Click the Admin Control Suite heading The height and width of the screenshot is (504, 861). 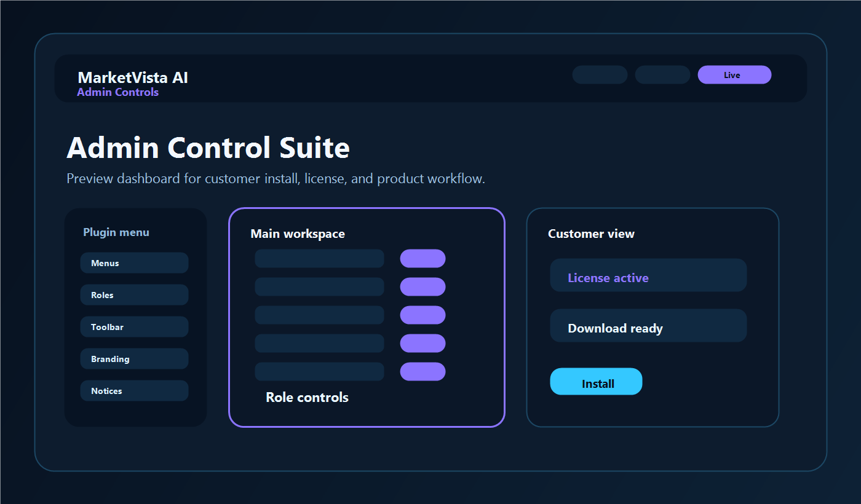(208, 148)
